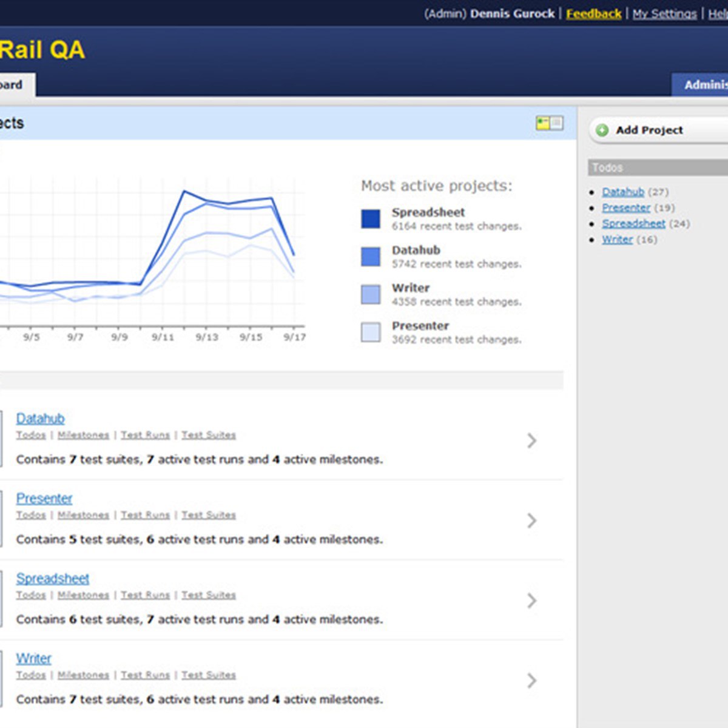Image resolution: width=728 pixels, height=728 pixels.
Task: Open Test Suites under Writer project
Action: click(x=208, y=675)
